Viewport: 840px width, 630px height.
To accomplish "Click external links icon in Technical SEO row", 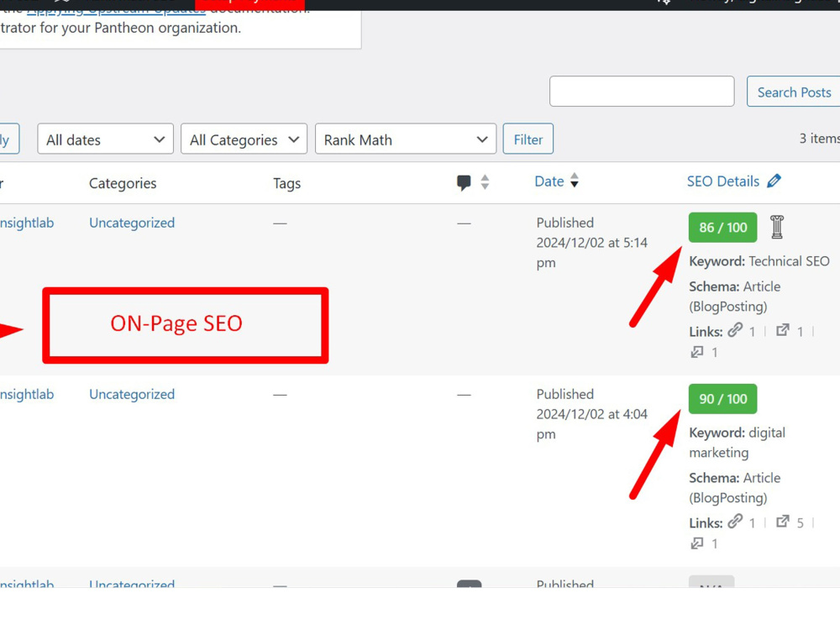I will click(783, 330).
